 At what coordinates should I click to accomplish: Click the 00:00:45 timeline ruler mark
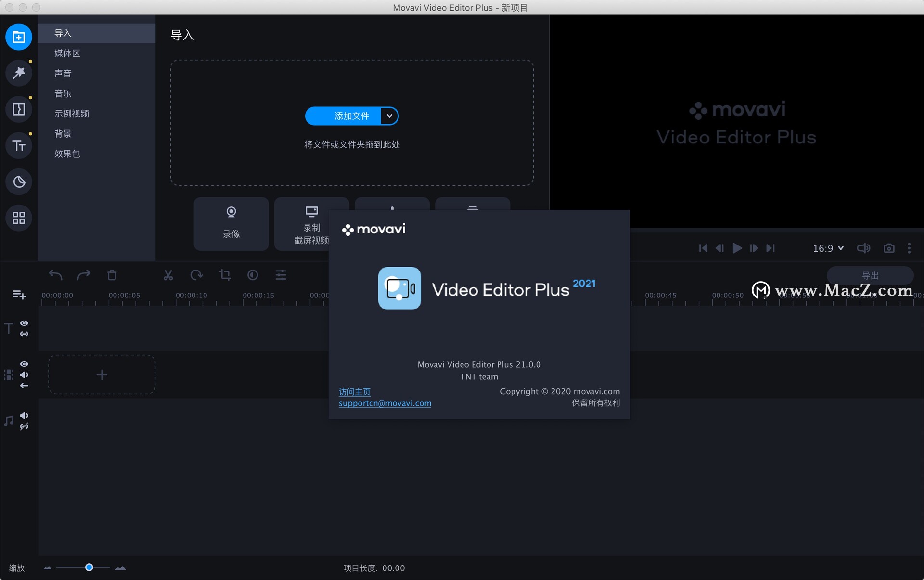[x=660, y=295]
